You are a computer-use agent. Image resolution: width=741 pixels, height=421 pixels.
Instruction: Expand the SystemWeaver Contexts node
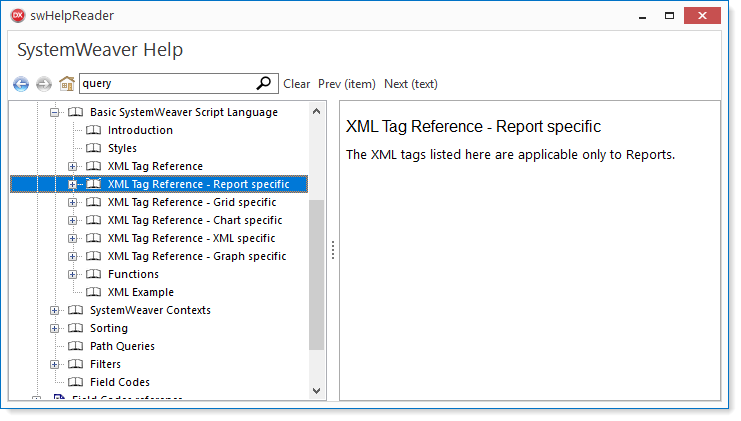click(x=55, y=310)
